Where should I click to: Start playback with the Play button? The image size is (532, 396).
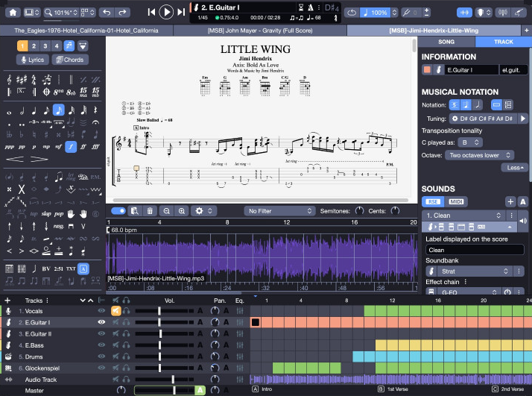click(166, 12)
